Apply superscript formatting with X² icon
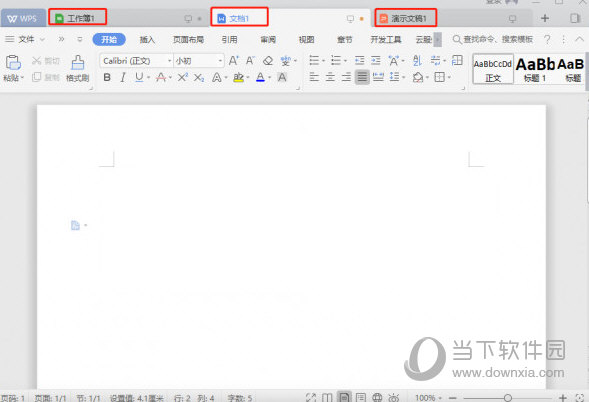The width and height of the screenshot is (589, 402). point(183,77)
